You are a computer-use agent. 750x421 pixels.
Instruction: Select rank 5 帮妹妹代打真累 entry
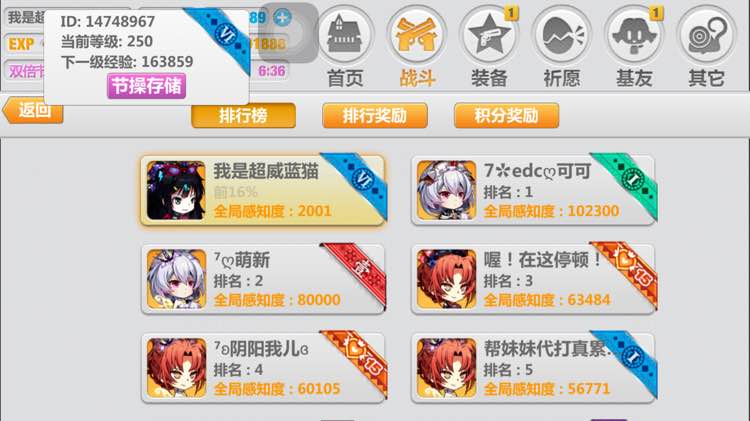(x=533, y=368)
